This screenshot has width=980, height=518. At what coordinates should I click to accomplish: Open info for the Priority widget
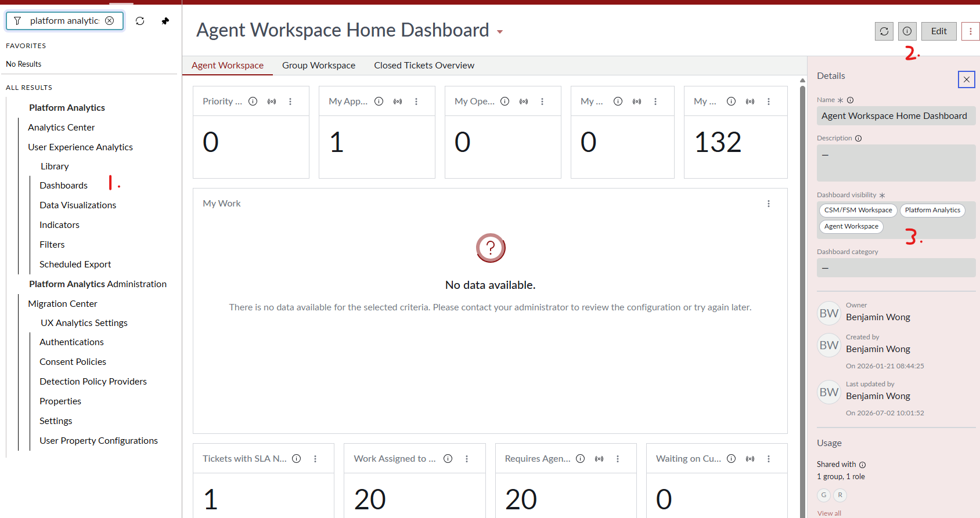[253, 102]
